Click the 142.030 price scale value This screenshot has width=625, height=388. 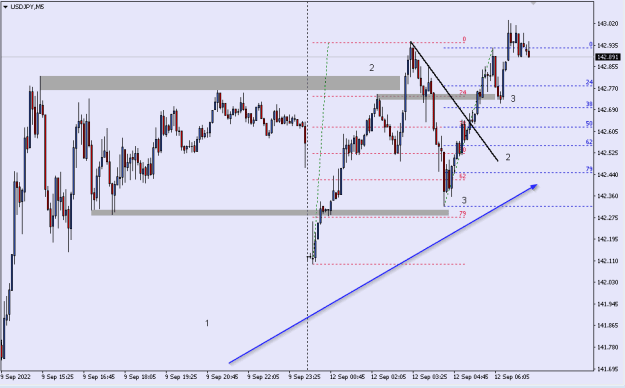(x=607, y=282)
